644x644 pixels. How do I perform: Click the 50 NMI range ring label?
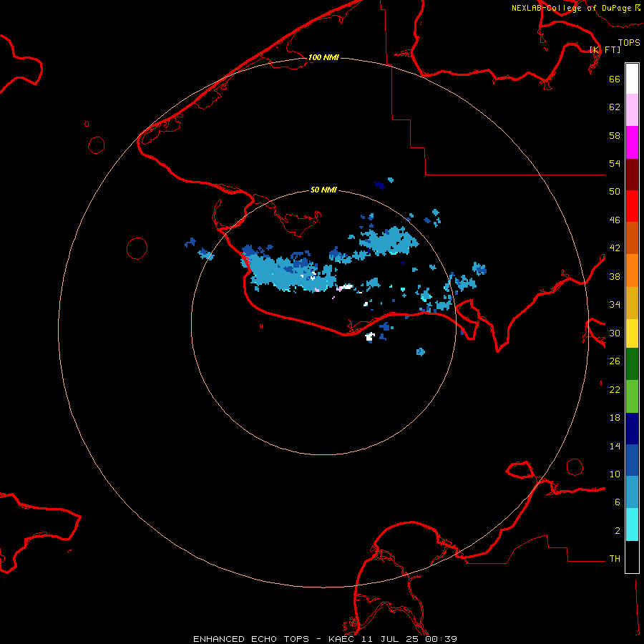323,190
